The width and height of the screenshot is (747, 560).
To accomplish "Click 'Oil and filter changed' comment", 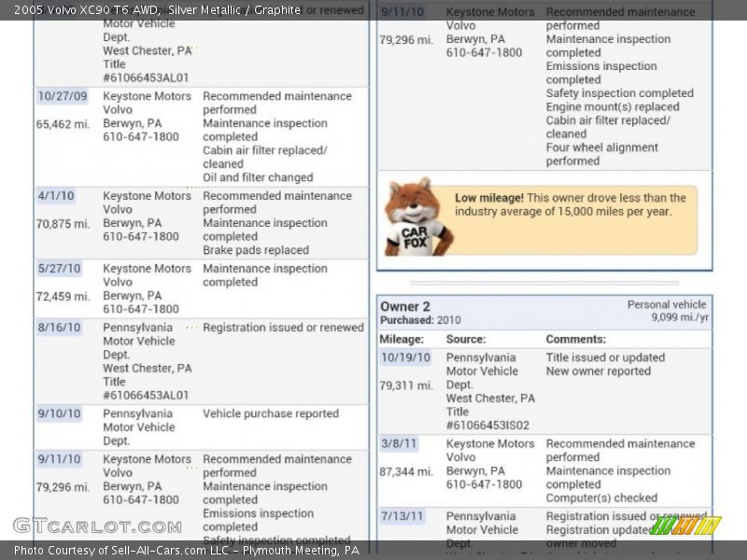I will (x=258, y=177).
